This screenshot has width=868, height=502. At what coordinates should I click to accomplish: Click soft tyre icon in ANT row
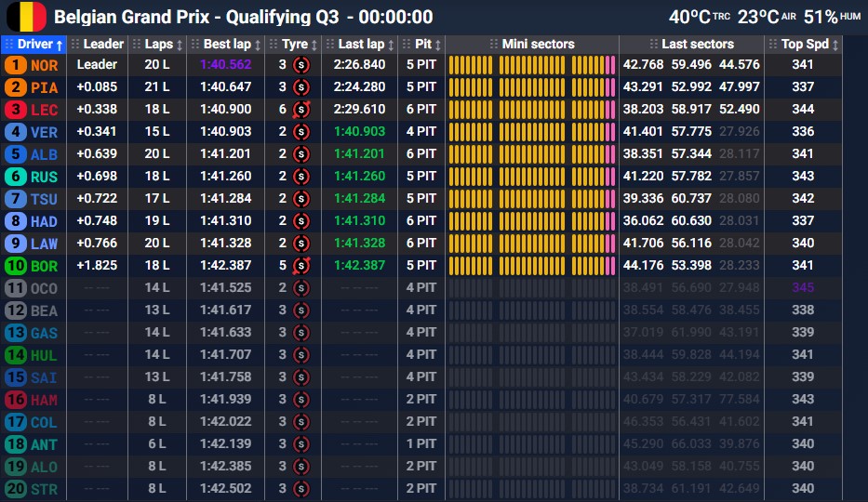[301, 444]
